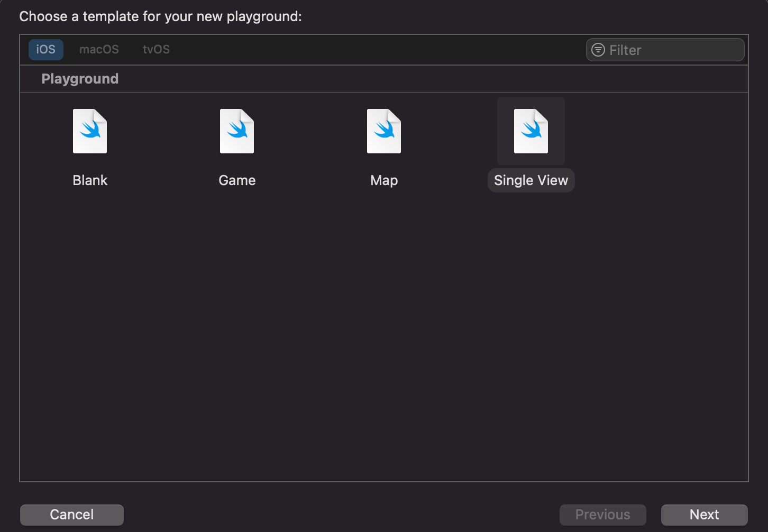768x532 pixels.
Task: Switch to the macOS platform tab
Action: (99, 49)
